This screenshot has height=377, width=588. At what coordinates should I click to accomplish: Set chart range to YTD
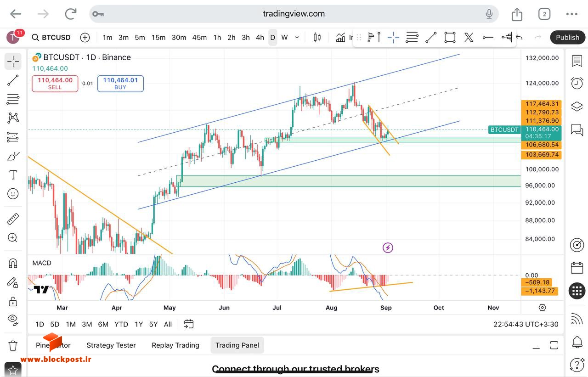pos(121,324)
